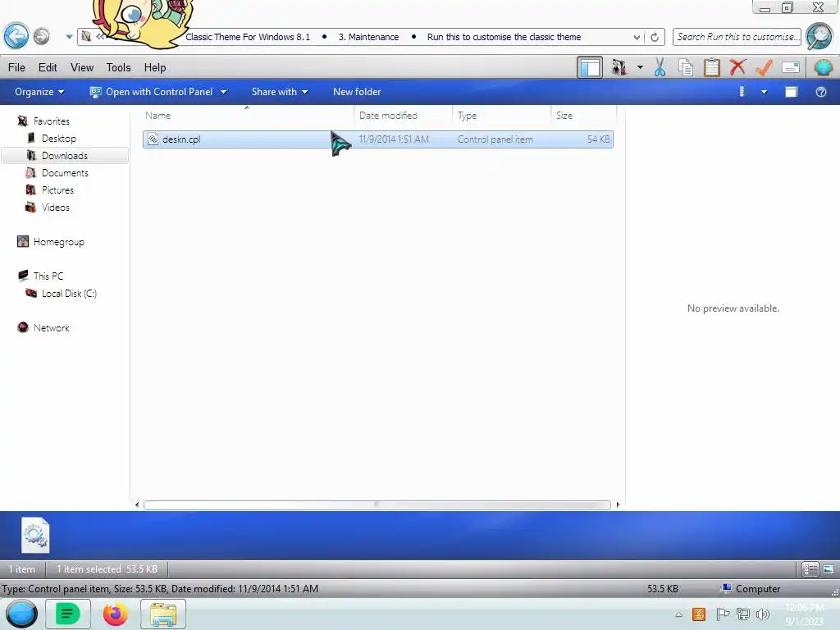This screenshot has width=840, height=630.
Task: Select This PC in navigation pane
Action: (x=48, y=276)
